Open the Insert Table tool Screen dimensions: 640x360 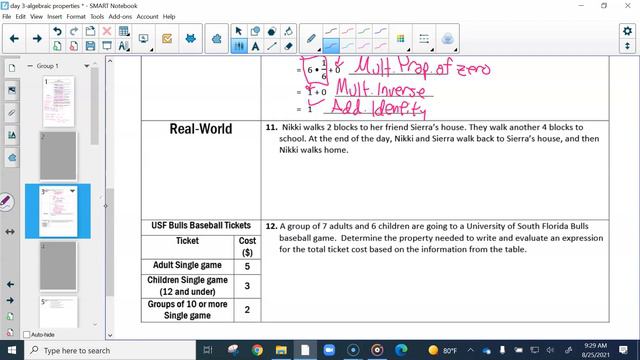pyautogui.click(x=124, y=31)
